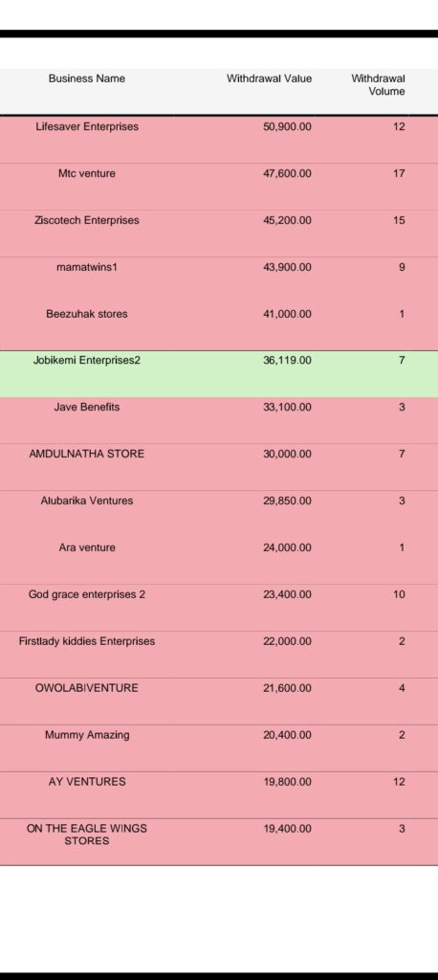The width and height of the screenshot is (438, 980).
Task: Click AMDULNATHA STORE business name
Action: [87, 454]
